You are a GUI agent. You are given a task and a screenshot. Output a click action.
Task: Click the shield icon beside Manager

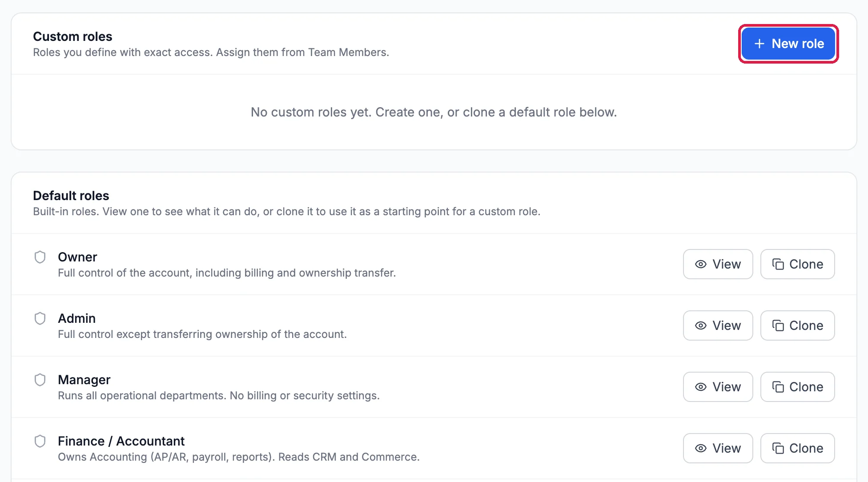40,380
